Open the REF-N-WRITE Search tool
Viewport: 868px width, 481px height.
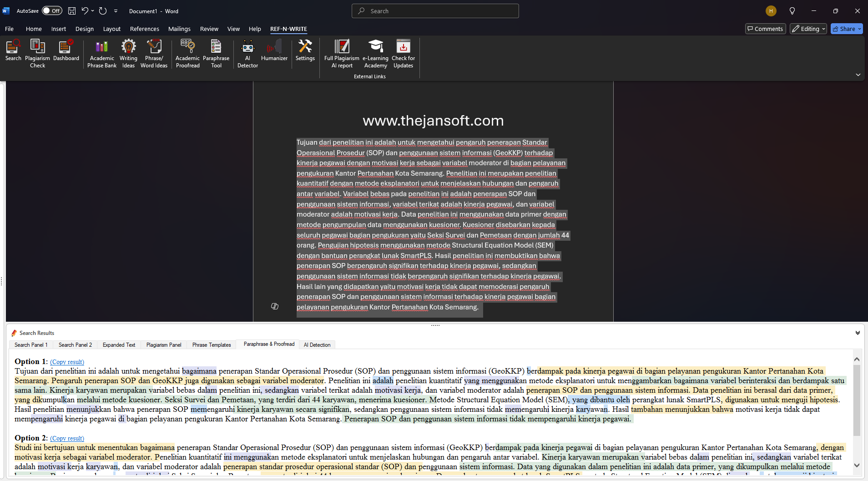(13, 51)
